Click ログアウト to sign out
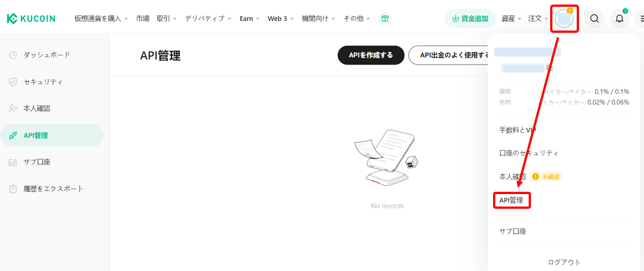 [x=564, y=262]
